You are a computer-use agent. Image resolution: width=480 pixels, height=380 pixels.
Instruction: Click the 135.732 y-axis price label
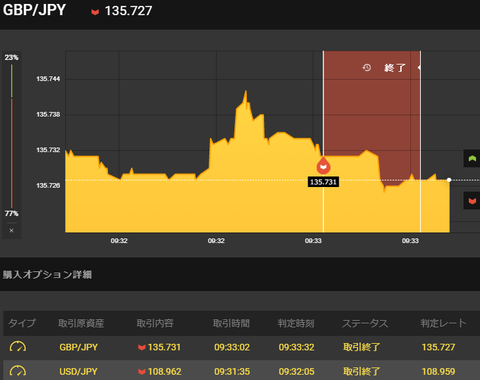point(48,150)
